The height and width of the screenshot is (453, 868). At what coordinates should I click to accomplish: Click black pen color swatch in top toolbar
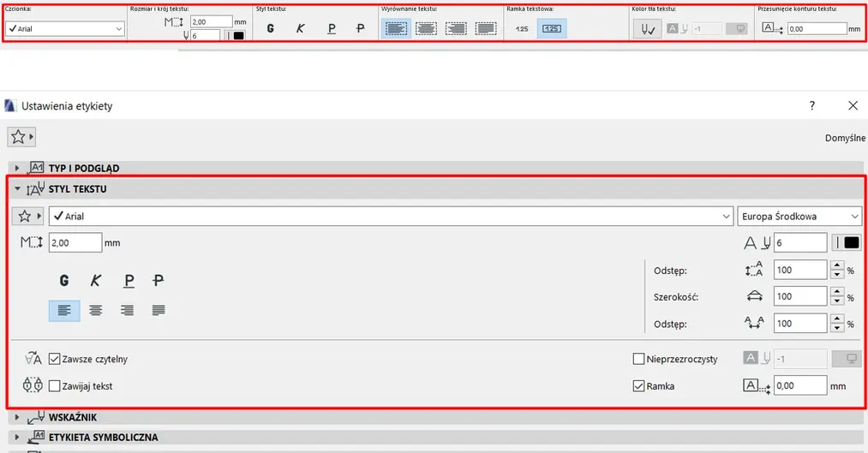pyautogui.click(x=238, y=35)
